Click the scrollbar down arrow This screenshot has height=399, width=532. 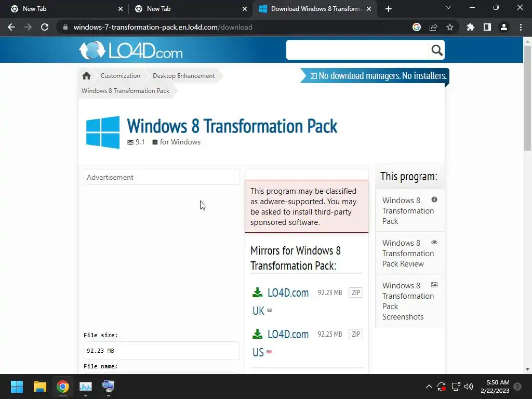coord(527,369)
